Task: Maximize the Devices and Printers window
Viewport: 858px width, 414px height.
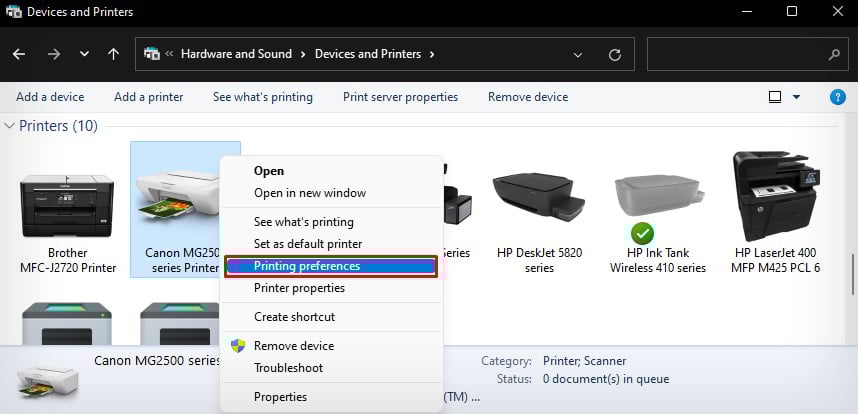Action: [x=792, y=11]
